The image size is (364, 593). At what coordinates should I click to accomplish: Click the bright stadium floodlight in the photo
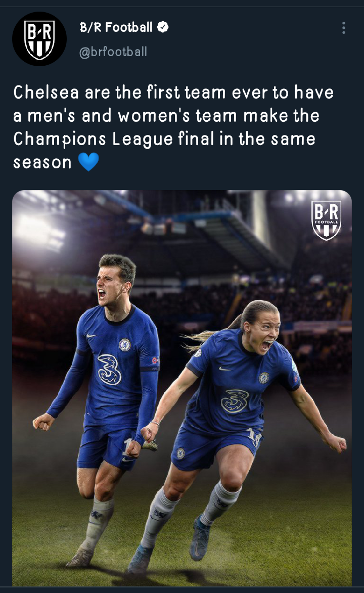[35, 230]
